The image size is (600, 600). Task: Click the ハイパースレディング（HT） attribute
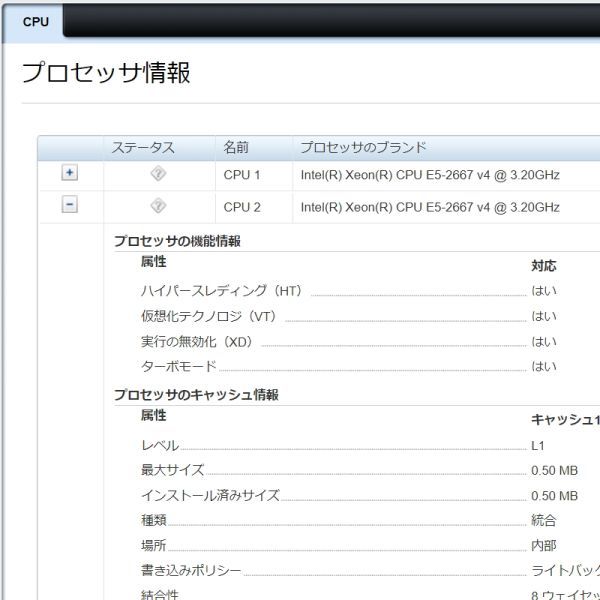coord(221,291)
